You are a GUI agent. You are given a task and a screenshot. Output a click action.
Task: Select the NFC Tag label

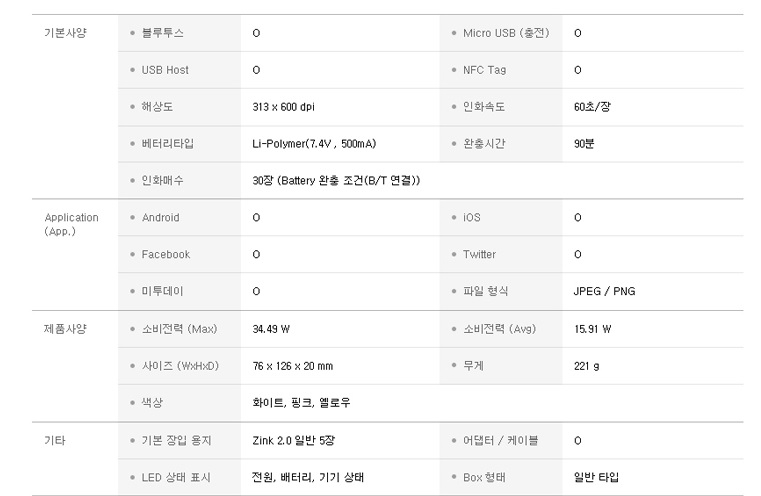(485, 70)
